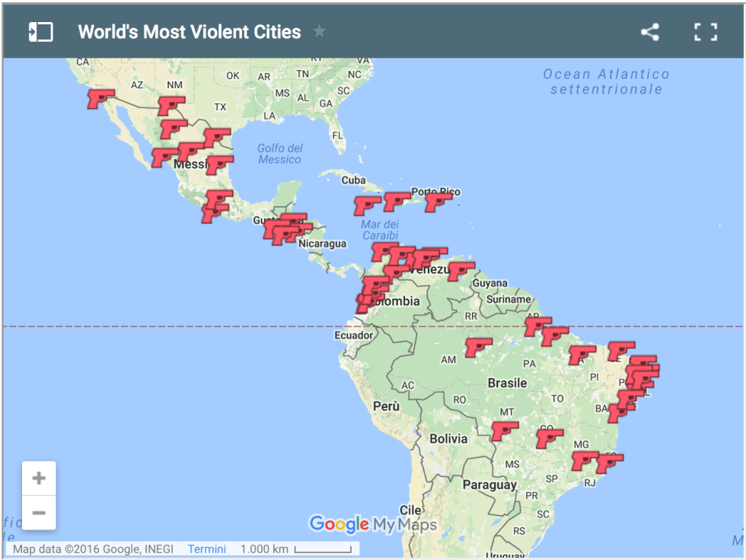Screen dimensions: 746x560
Task: Open the Termini link
Action: coord(206,549)
